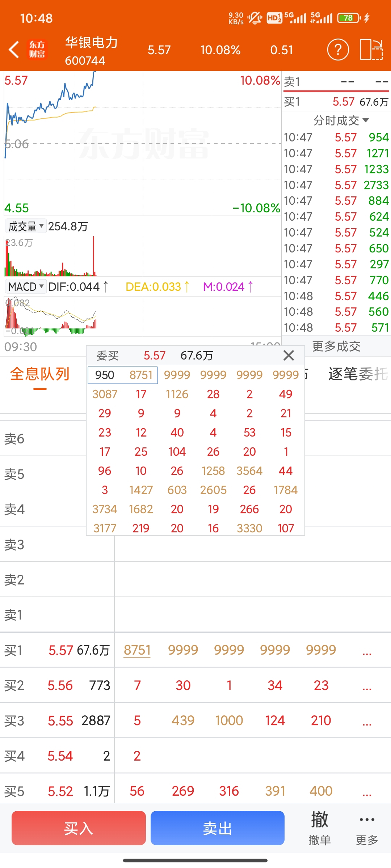Tap the intraday price chart
391x868 pixels.
(142, 144)
